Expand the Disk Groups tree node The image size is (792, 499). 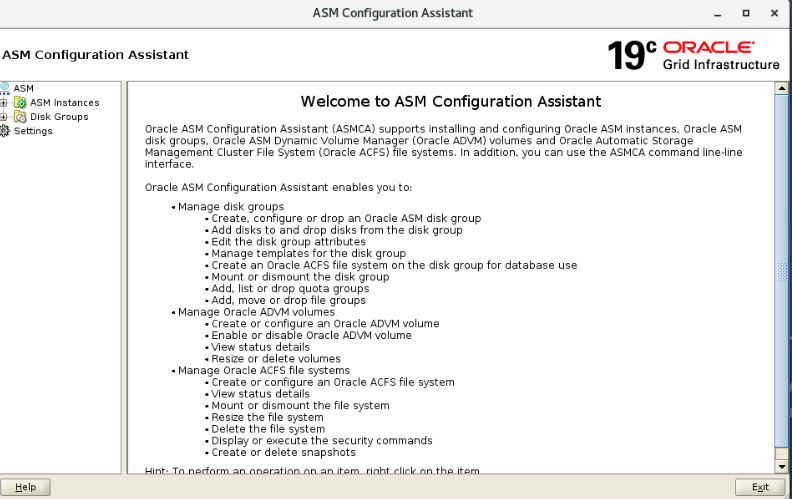pyautogui.click(x=3, y=117)
